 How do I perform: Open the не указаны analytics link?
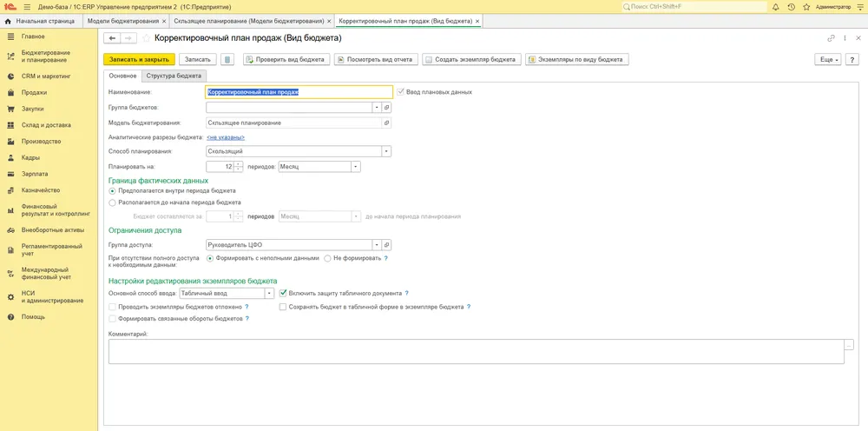(226, 137)
